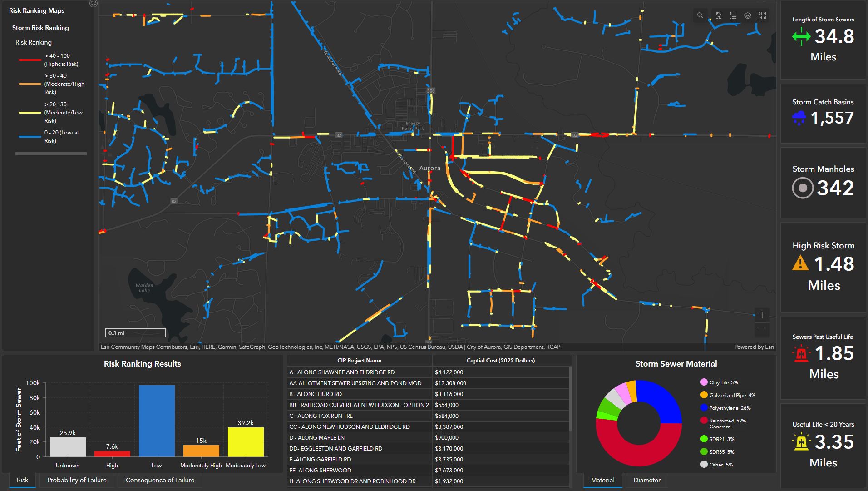The height and width of the screenshot is (491, 868).
Task: Open the map legend list
Action: [x=733, y=15]
